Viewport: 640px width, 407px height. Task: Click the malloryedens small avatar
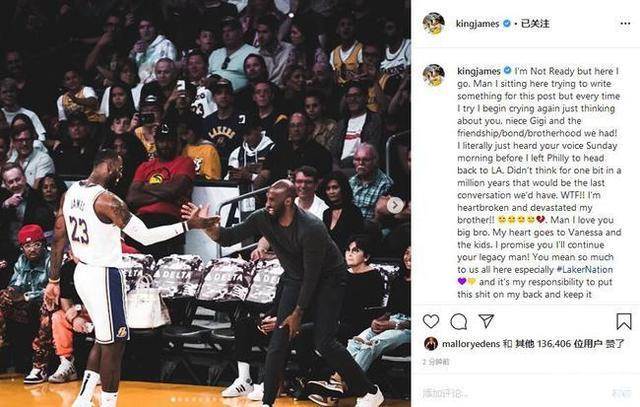431,344
